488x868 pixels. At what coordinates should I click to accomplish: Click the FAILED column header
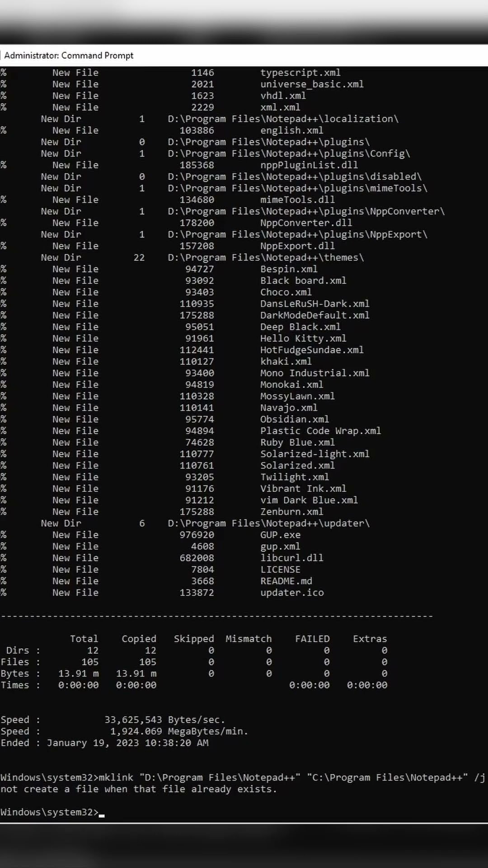pos(312,639)
